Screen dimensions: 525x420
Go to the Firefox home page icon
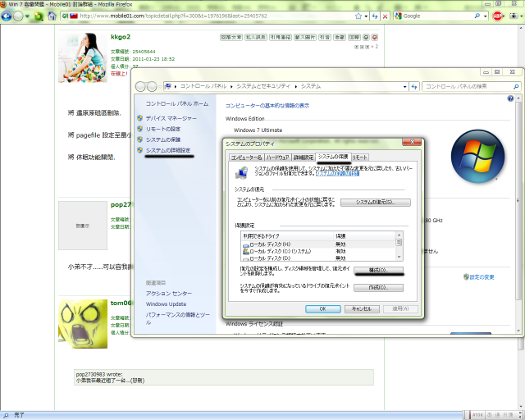(x=52, y=16)
